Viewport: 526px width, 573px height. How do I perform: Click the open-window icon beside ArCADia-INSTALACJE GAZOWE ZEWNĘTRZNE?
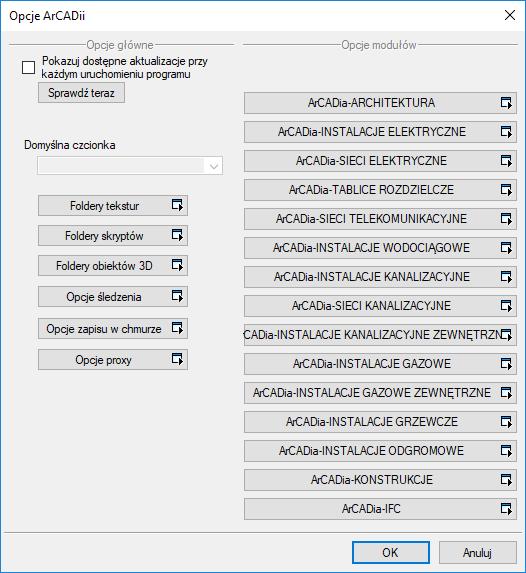[x=506, y=393]
